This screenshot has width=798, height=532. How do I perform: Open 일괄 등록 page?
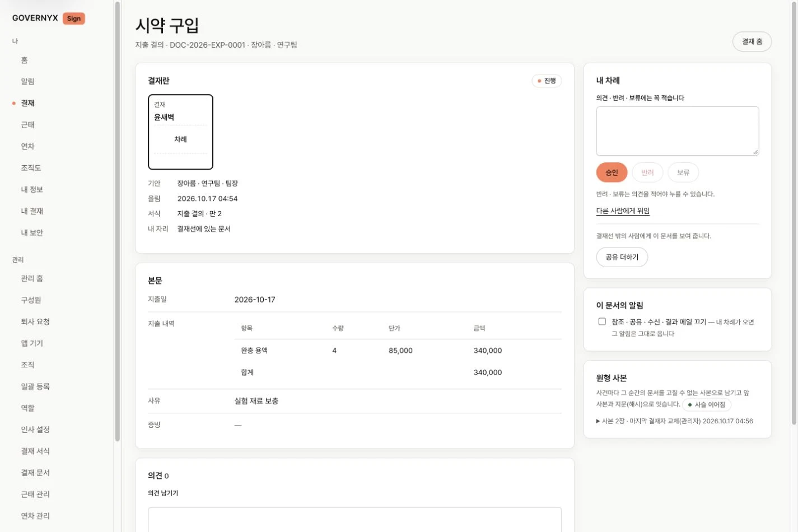tap(35, 386)
